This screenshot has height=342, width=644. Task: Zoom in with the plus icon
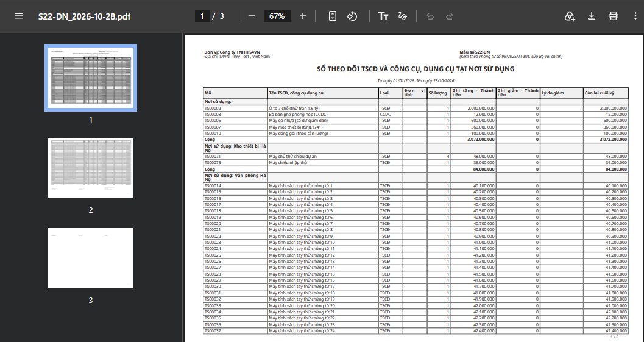point(303,16)
